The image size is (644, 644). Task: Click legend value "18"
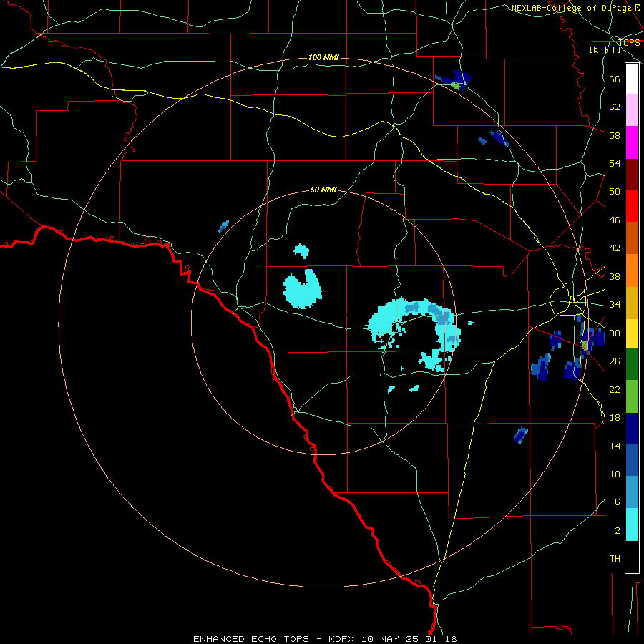tap(615, 418)
